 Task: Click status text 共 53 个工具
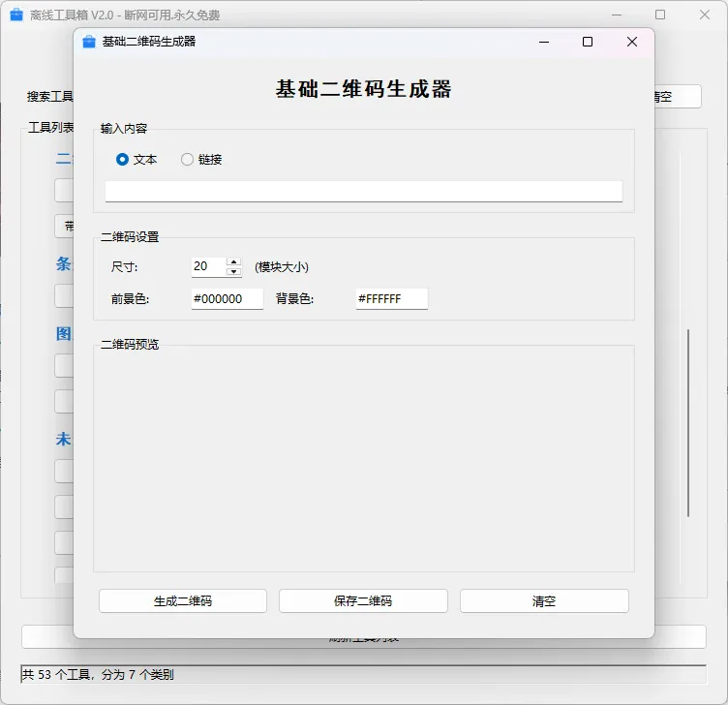[x=56, y=674]
